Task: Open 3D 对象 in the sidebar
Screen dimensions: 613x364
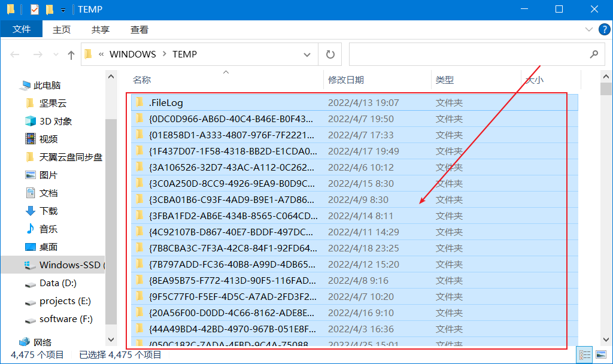Action: tap(56, 121)
